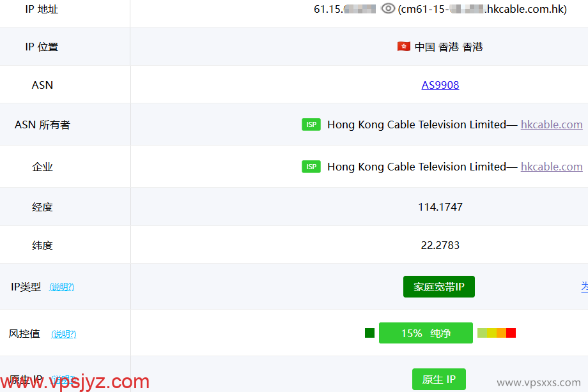
Task: Click the 家庭宽带IP green button
Action: tap(438, 287)
